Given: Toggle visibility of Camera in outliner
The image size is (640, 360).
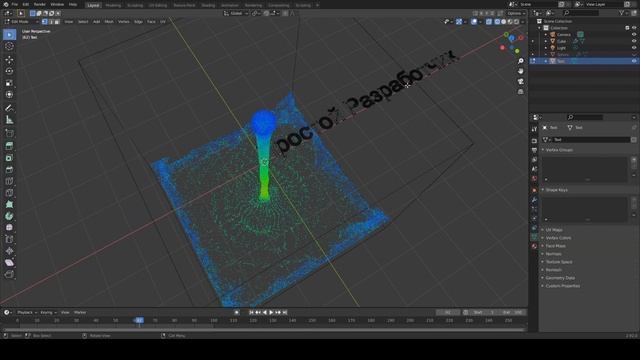Looking at the screenshot, I should point(634,35).
